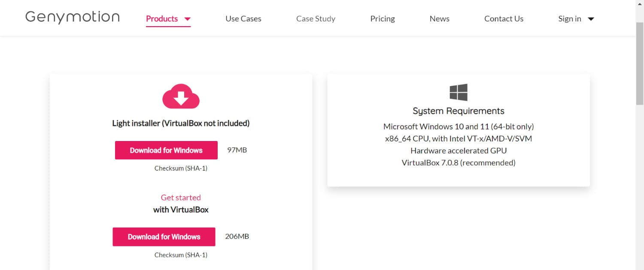Click the Get started link
This screenshot has height=270, width=644.
[181, 198]
